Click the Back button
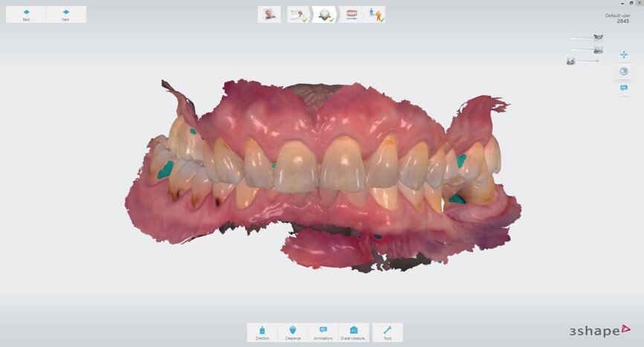This screenshot has width=644, height=347. click(x=26, y=14)
